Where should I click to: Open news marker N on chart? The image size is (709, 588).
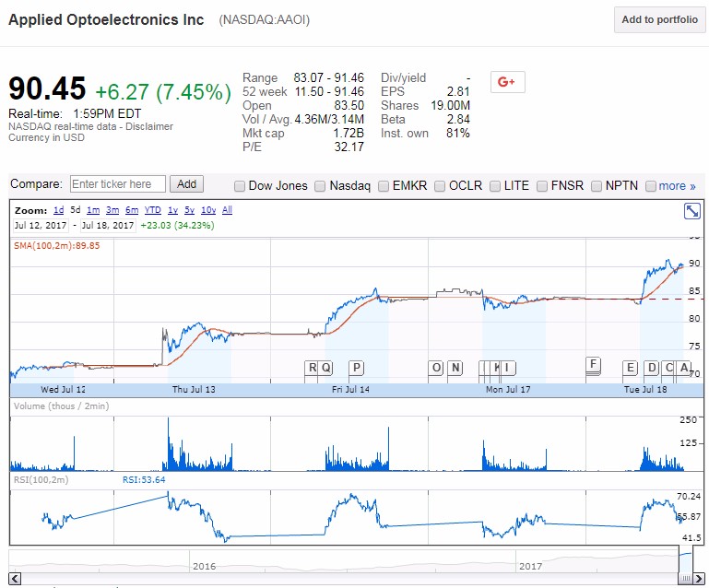tap(455, 368)
